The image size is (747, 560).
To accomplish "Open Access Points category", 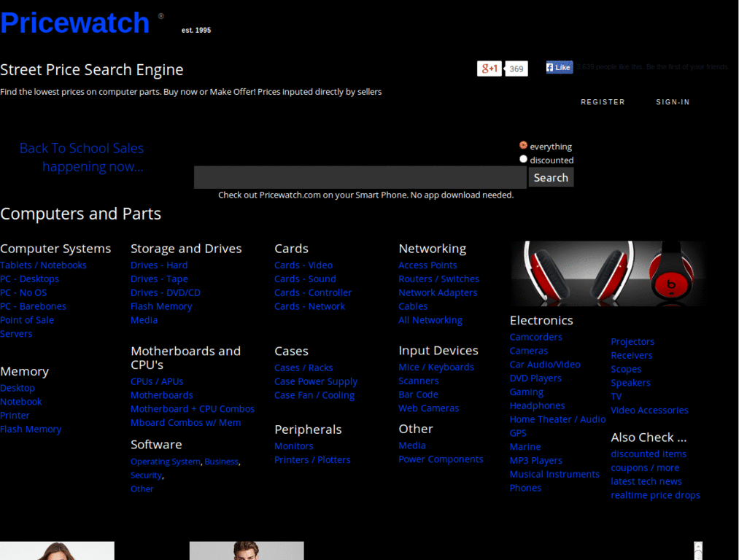I will [x=427, y=265].
